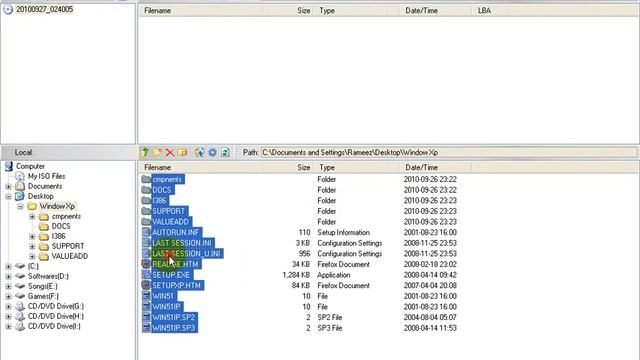
Task: Click the Setup Information type cell
Action: [x=344, y=232]
